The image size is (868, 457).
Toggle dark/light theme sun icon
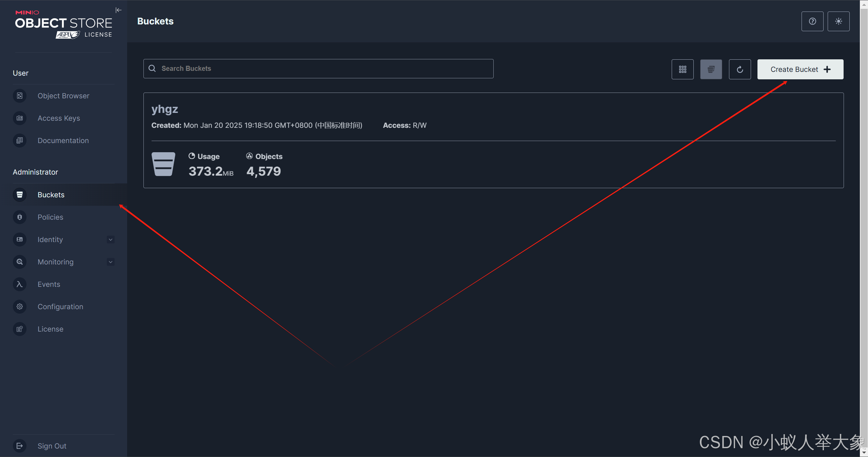838,21
